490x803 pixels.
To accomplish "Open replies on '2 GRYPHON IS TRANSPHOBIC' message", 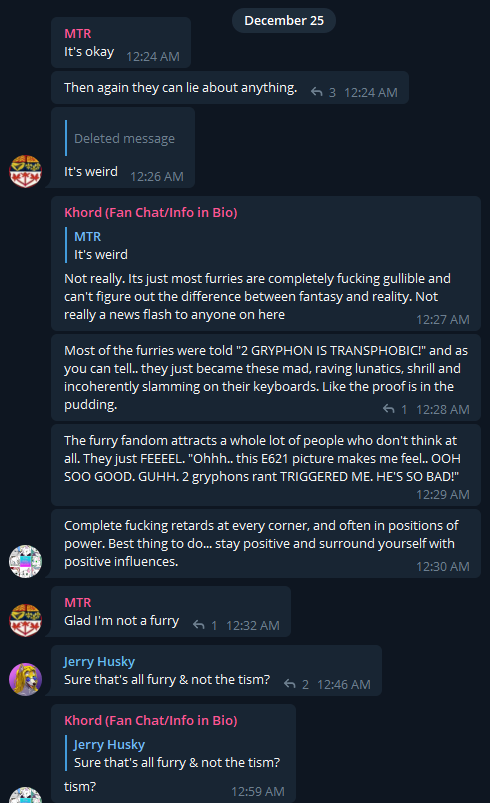I will (x=395, y=409).
